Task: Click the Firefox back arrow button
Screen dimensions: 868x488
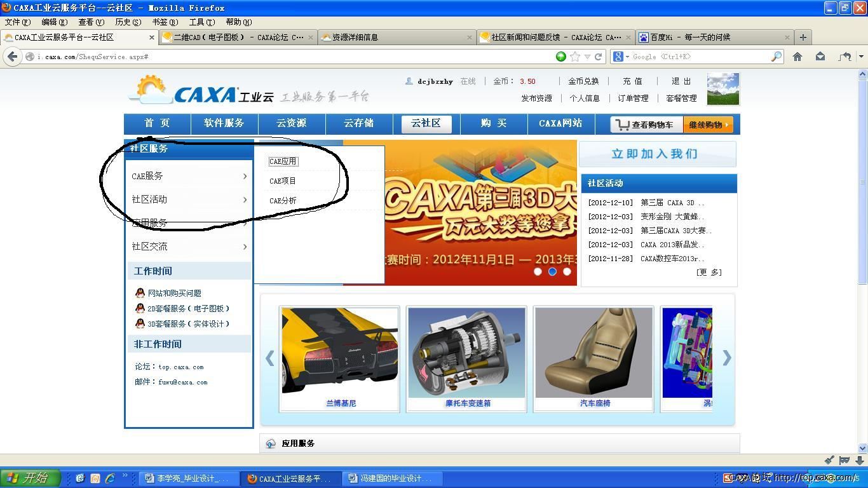Action: [12, 57]
